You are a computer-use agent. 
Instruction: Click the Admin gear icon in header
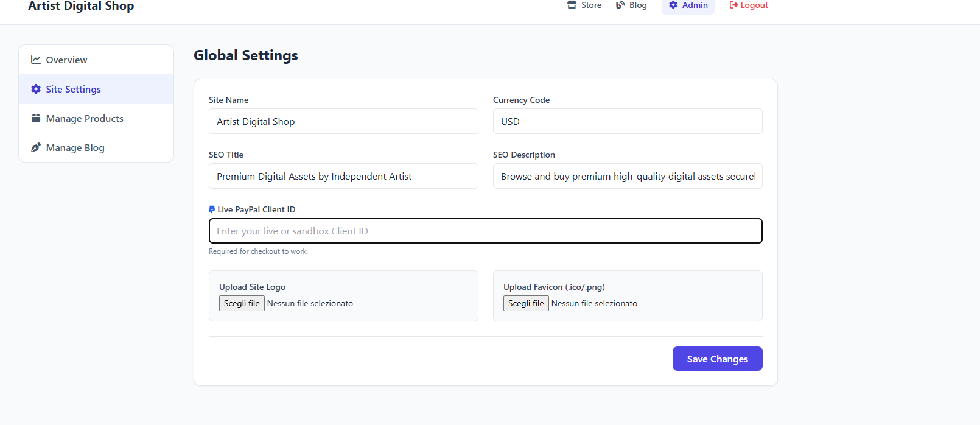tap(673, 5)
